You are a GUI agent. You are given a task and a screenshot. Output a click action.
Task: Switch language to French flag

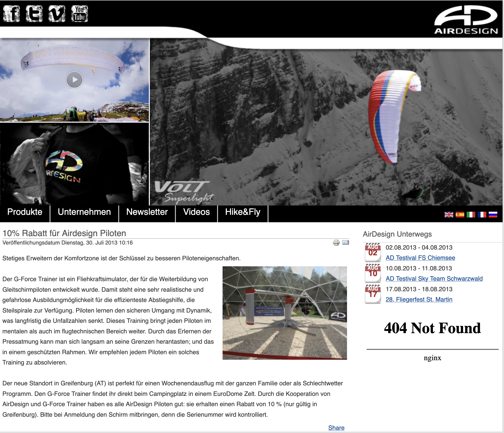pos(482,214)
